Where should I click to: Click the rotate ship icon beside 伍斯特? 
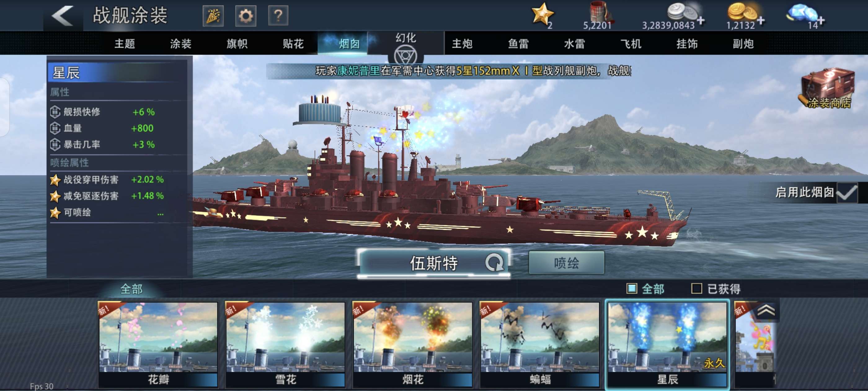pyautogui.click(x=494, y=263)
